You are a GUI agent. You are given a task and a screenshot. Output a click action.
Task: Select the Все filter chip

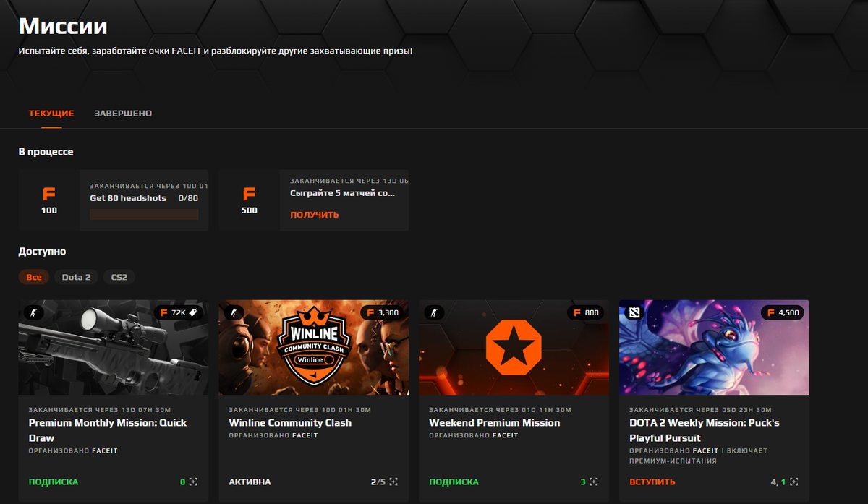tap(34, 277)
